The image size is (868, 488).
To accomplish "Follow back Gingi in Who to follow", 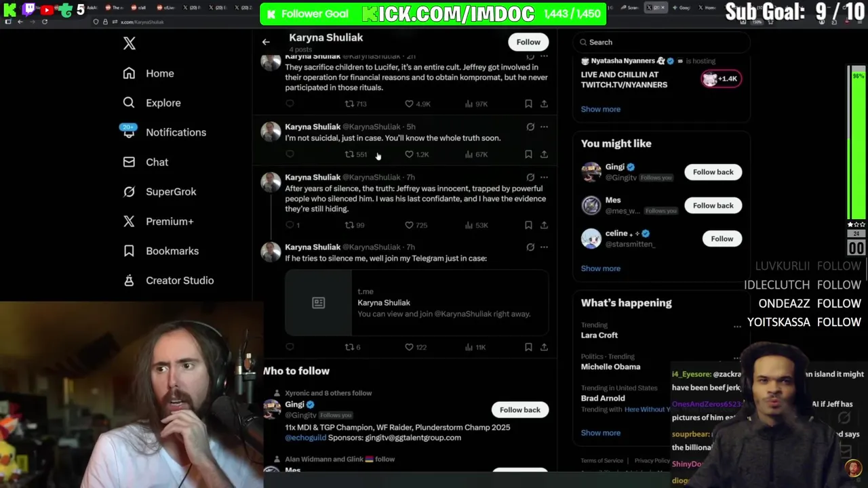I will click(x=520, y=410).
